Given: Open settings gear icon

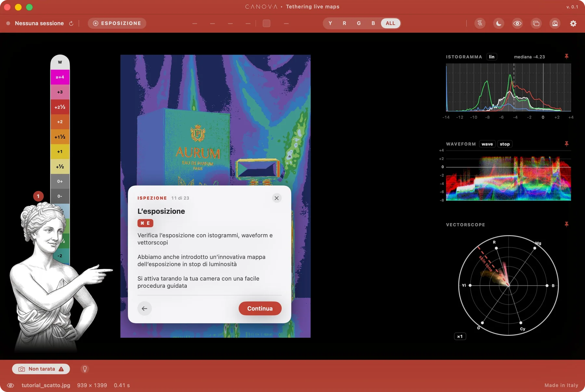Looking at the screenshot, I should tap(573, 23).
